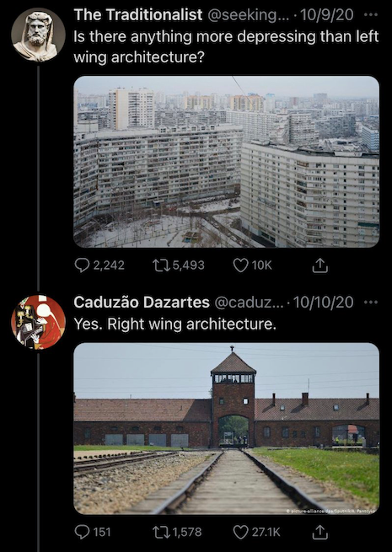Share The Traditionalist's tweet
The width and height of the screenshot is (392, 552).
click(320, 265)
